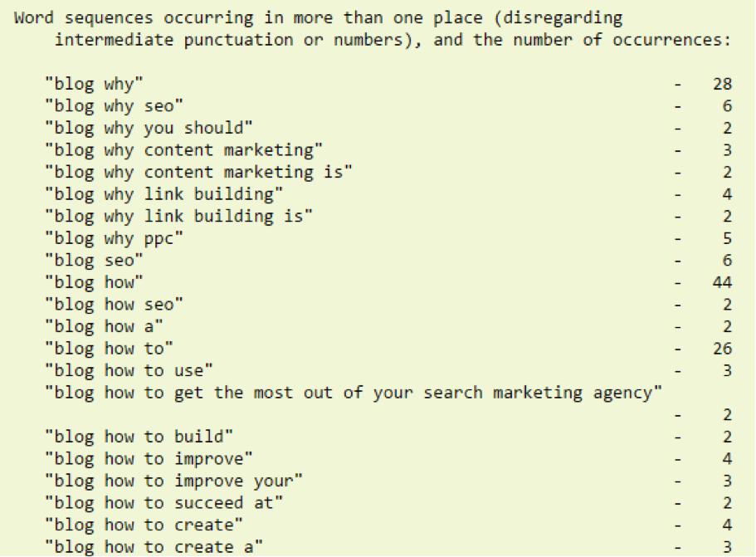Click the "blog how to create a" entry

(x=154, y=547)
